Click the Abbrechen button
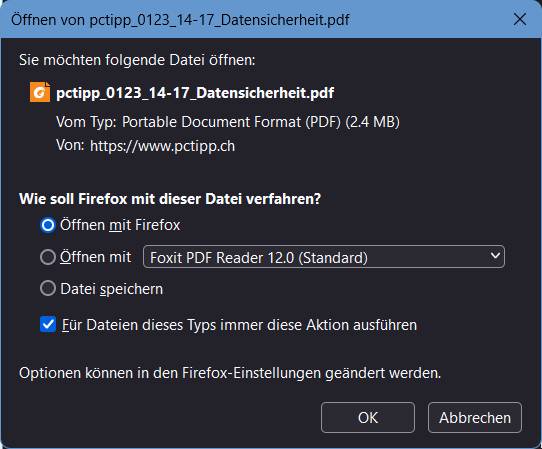This screenshot has height=449, width=542. tap(475, 418)
